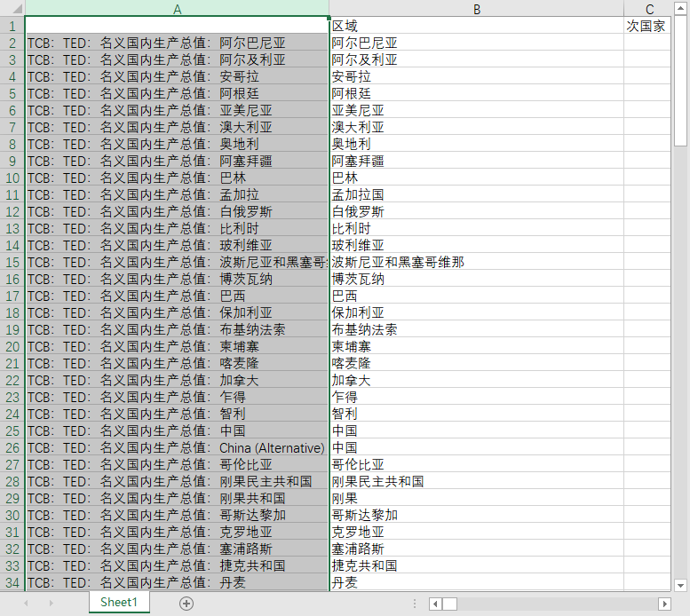
Task: Click next sheet navigation arrow
Action: [x=51, y=604]
